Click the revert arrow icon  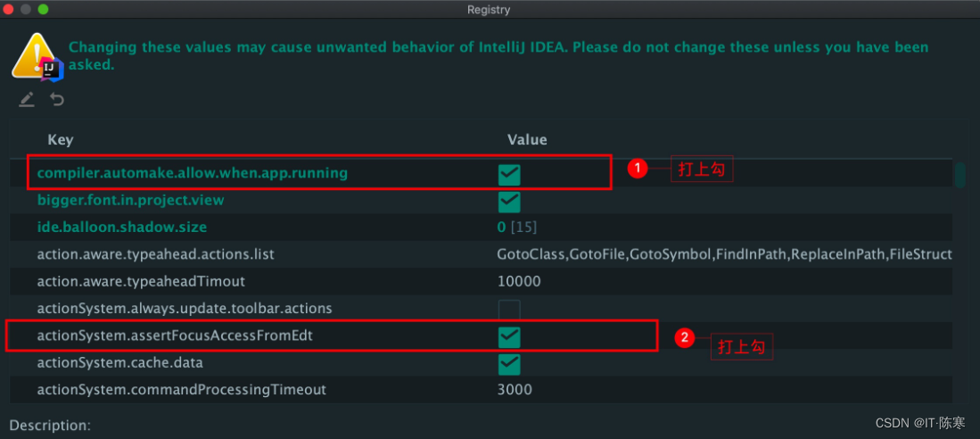coord(57,99)
